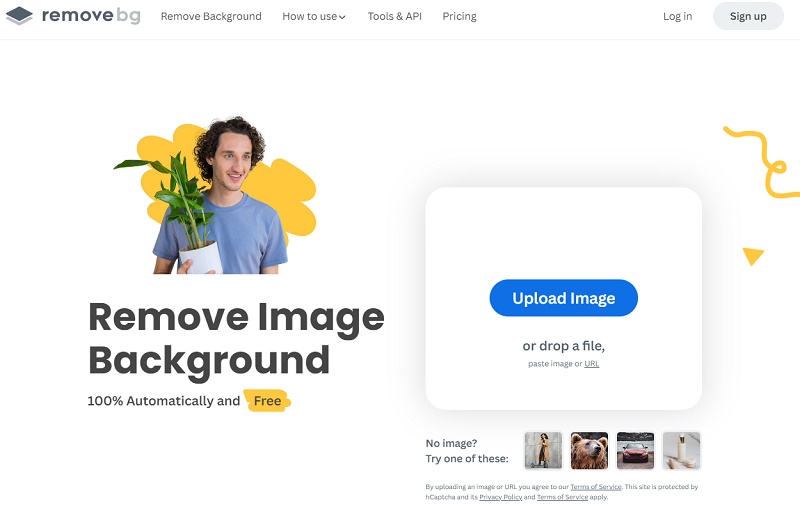Go to Tools & API page

[x=394, y=16]
